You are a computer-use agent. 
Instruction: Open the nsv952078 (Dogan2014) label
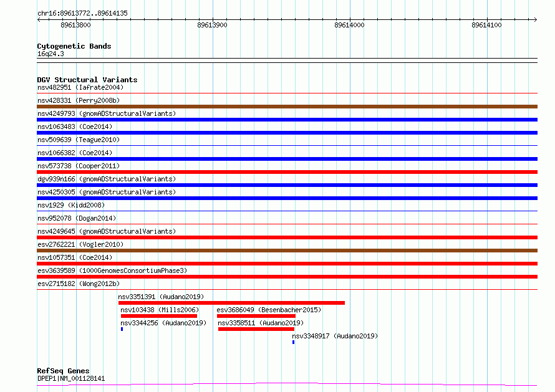(77, 218)
